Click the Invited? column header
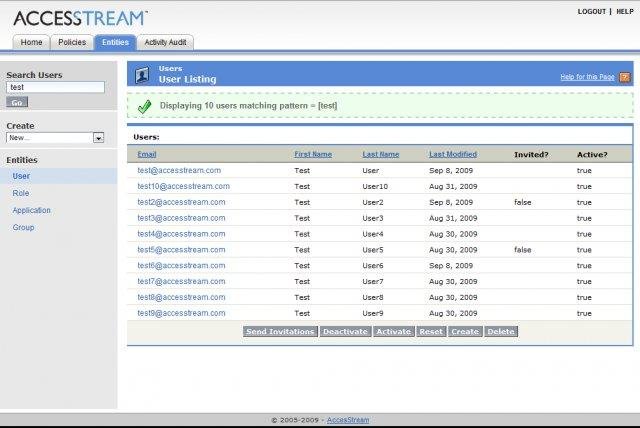This screenshot has width=640, height=428. tap(531, 155)
